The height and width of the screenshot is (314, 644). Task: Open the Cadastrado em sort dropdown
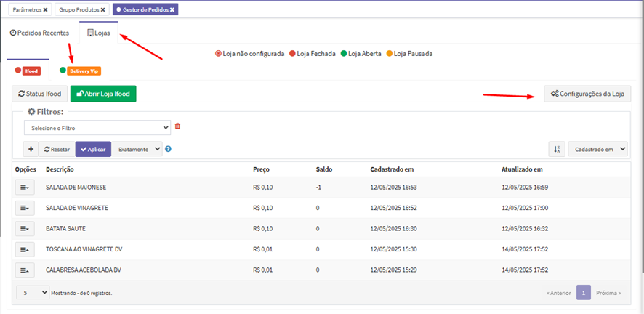pos(597,149)
